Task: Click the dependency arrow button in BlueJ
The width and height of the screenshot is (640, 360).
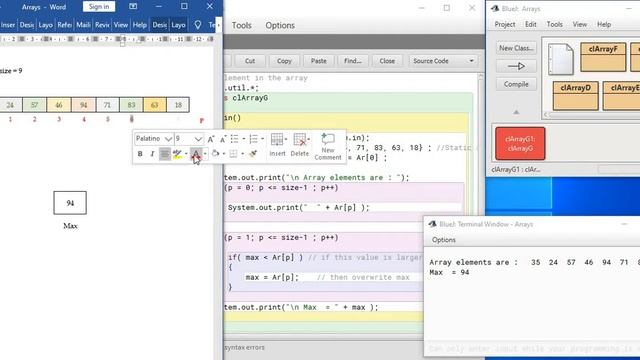Action: pyautogui.click(x=516, y=66)
